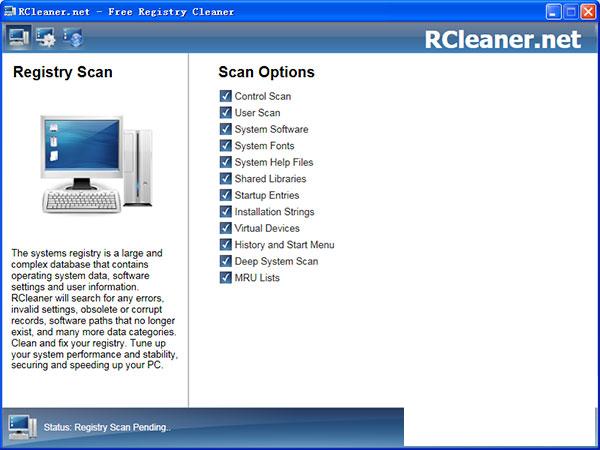The image size is (600, 450).
Task: Click the Registry Scan heading
Action: coord(63,72)
